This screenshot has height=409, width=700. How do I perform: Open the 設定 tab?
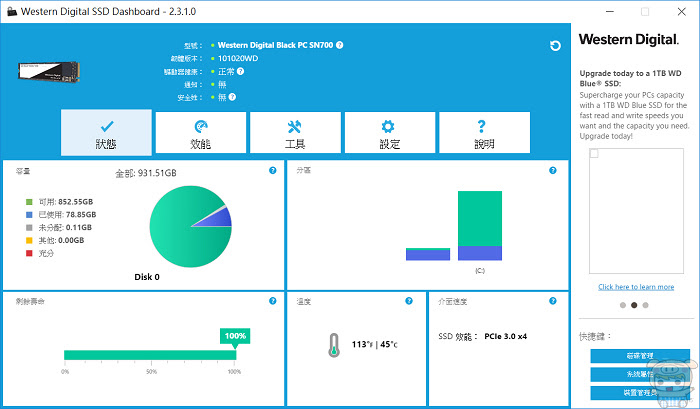click(x=390, y=133)
